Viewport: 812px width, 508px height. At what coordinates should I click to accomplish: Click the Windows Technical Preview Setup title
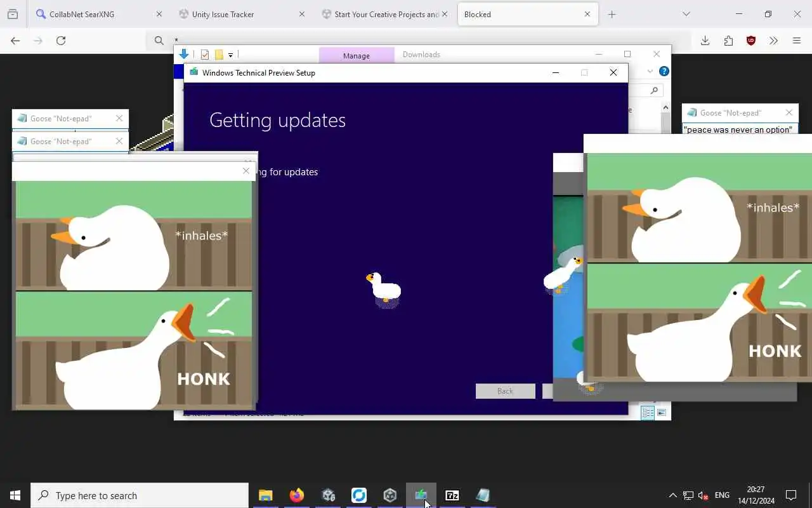tap(258, 72)
